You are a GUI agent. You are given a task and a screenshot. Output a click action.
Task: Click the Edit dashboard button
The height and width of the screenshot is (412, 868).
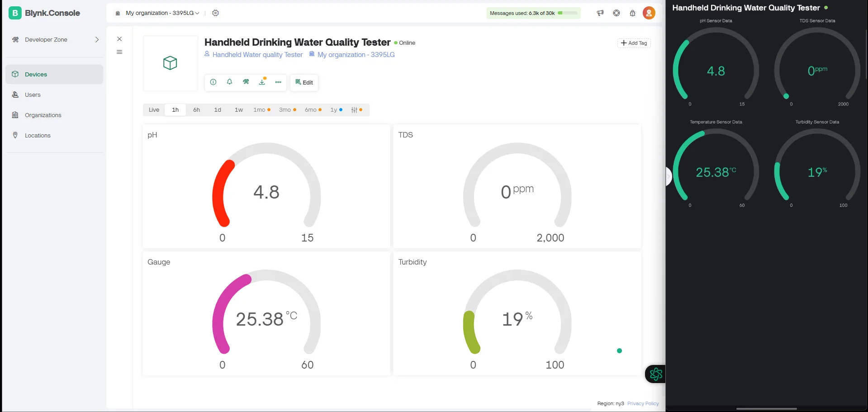(304, 82)
